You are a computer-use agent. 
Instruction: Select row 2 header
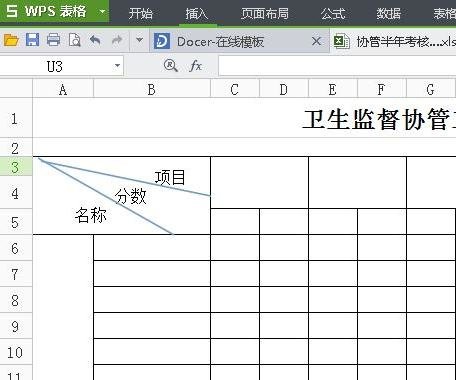pyautogui.click(x=16, y=147)
